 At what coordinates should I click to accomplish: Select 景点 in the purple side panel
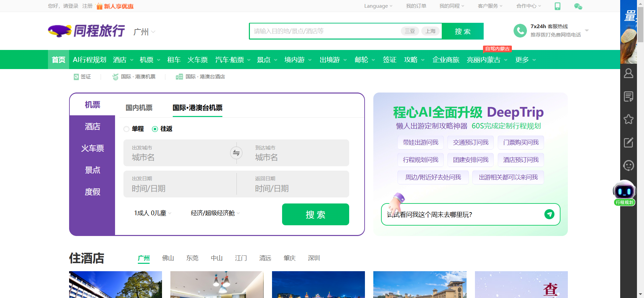92,170
